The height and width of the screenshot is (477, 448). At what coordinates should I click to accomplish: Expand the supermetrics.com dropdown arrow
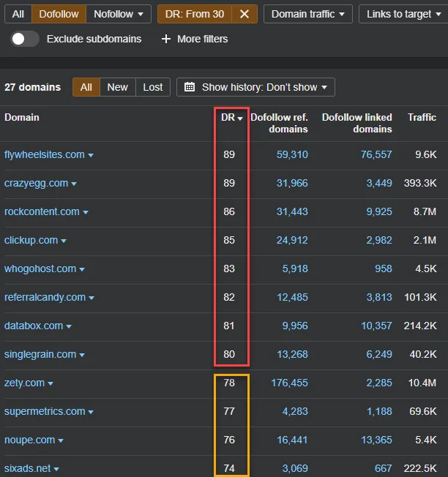coord(91,412)
